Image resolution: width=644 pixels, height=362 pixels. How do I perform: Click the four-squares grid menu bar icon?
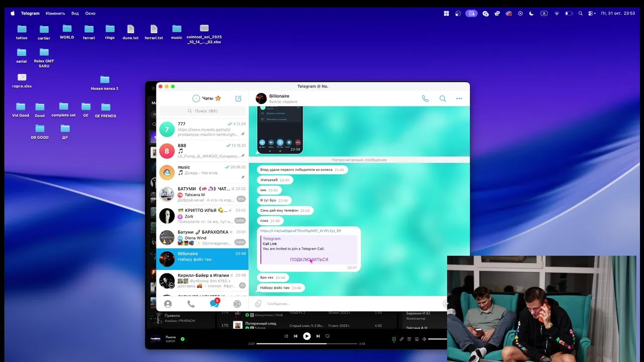click(x=446, y=14)
